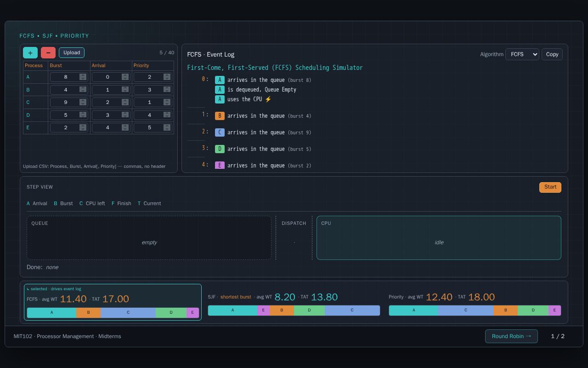Edit arrival time for process D
This screenshot has height=368, width=588.
[111, 115]
